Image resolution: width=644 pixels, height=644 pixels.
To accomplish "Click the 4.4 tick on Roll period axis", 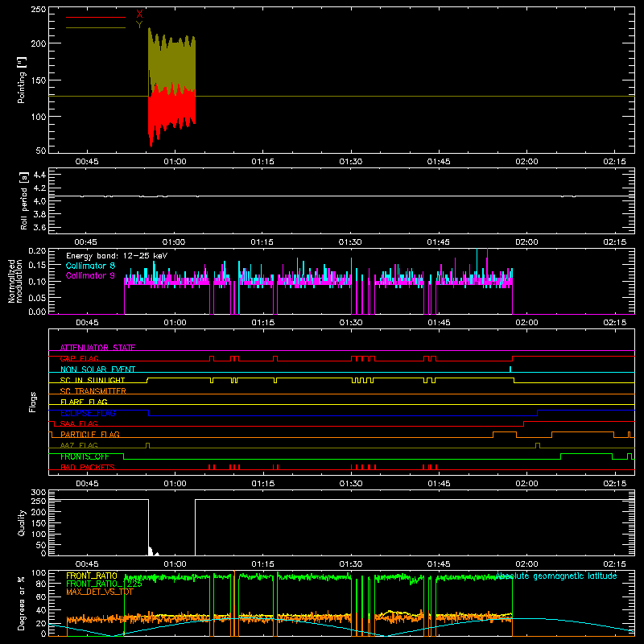I will coord(39,175).
